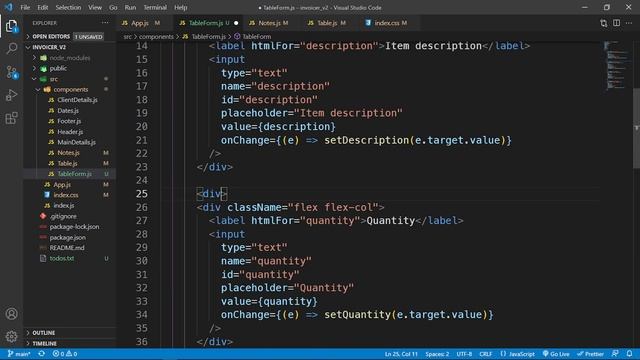Open the Source Control view

(x=11, y=72)
